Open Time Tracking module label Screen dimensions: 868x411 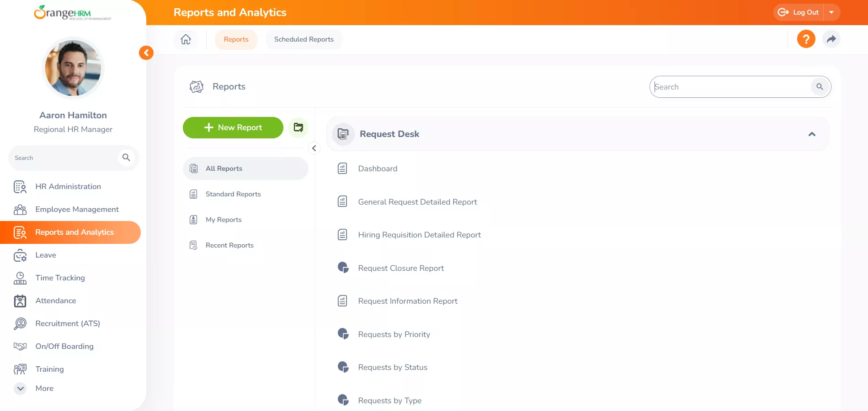point(60,278)
